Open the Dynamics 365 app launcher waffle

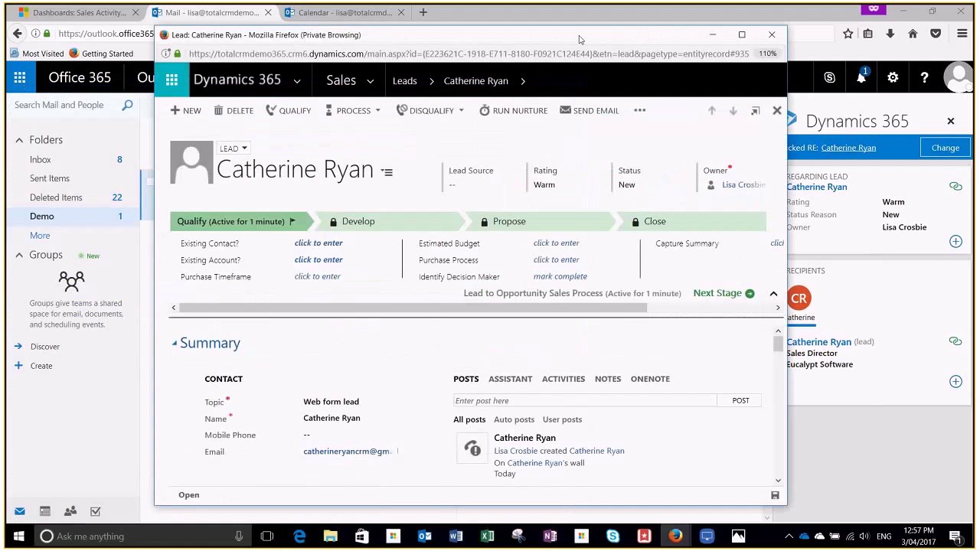click(x=171, y=80)
